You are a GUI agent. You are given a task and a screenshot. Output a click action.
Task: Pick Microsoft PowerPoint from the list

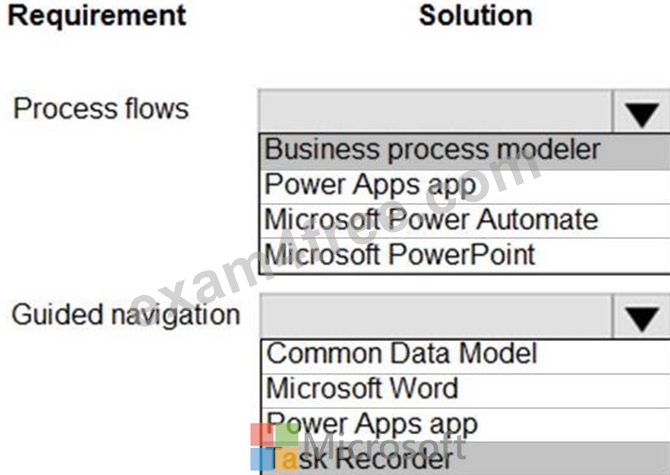coord(465,255)
